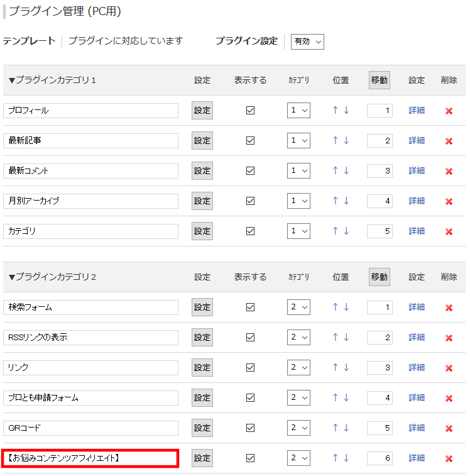Move カテゴリ plugin up
The image size is (470, 476).
(x=335, y=231)
